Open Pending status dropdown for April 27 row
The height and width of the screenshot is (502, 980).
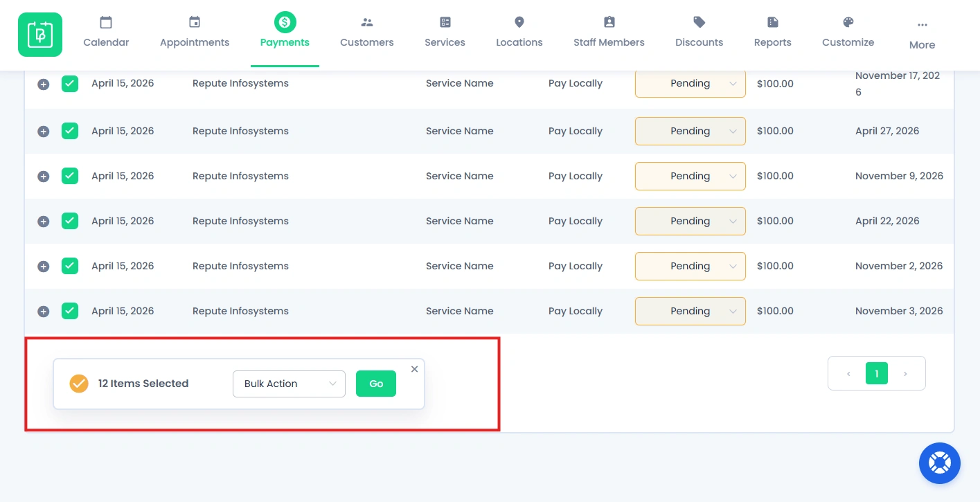coord(691,131)
